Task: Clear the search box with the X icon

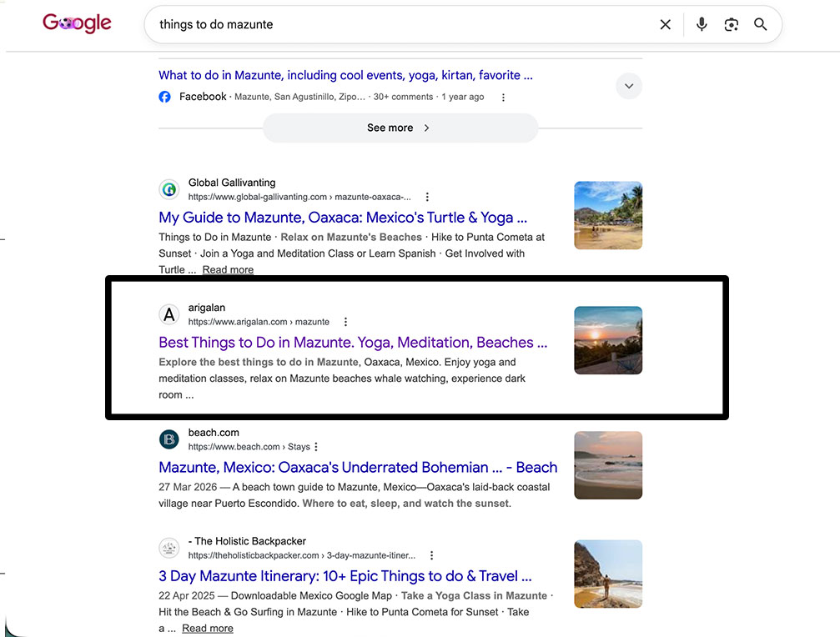Action: [666, 25]
